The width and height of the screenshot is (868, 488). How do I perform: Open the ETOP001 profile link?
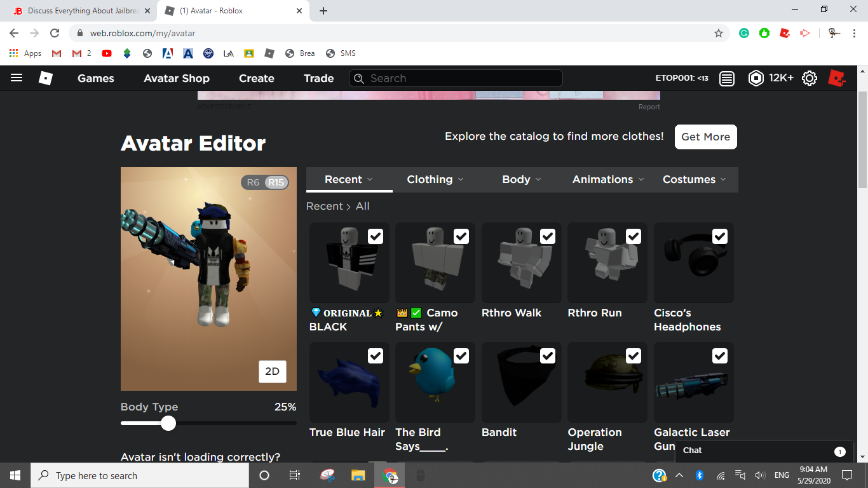pos(682,78)
